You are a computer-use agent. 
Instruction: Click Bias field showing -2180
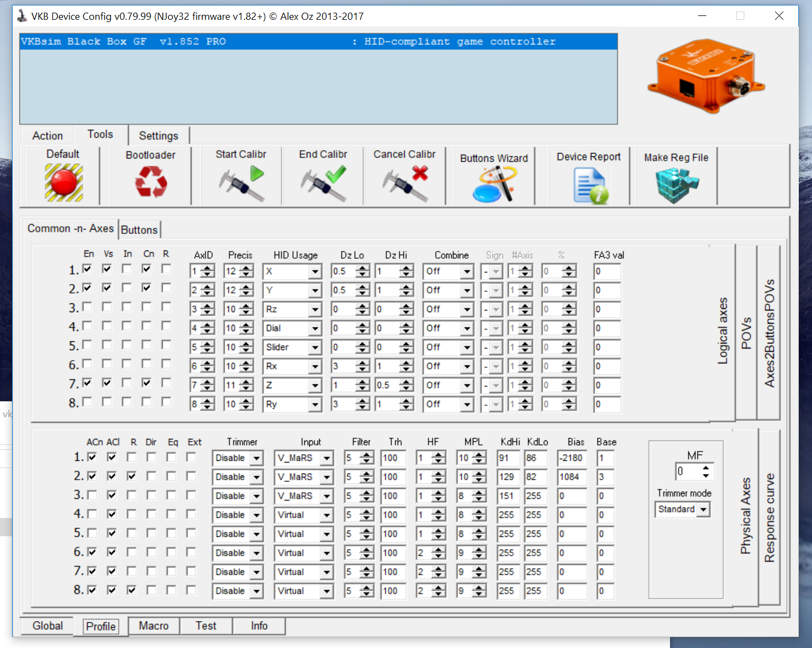pos(572,458)
